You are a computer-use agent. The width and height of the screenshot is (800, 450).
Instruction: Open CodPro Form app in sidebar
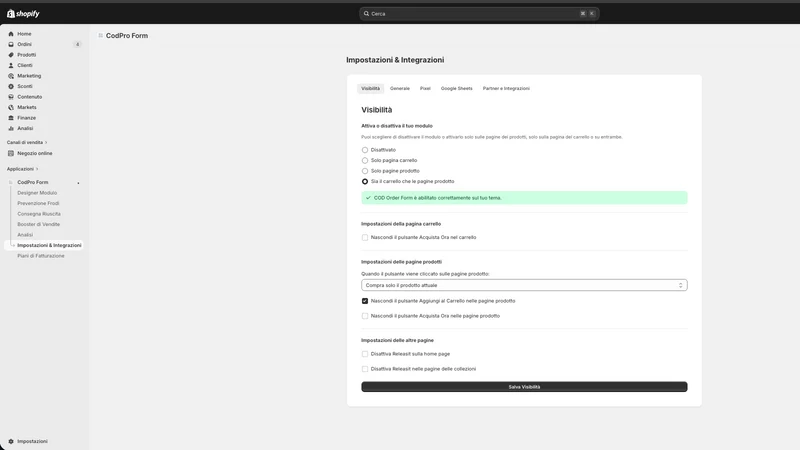tap(33, 182)
